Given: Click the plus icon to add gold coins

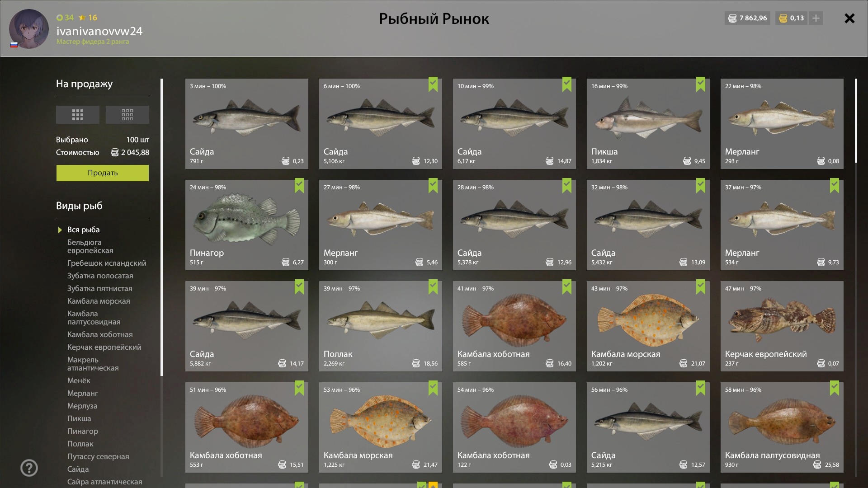Looking at the screenshot, I should 816,18.
